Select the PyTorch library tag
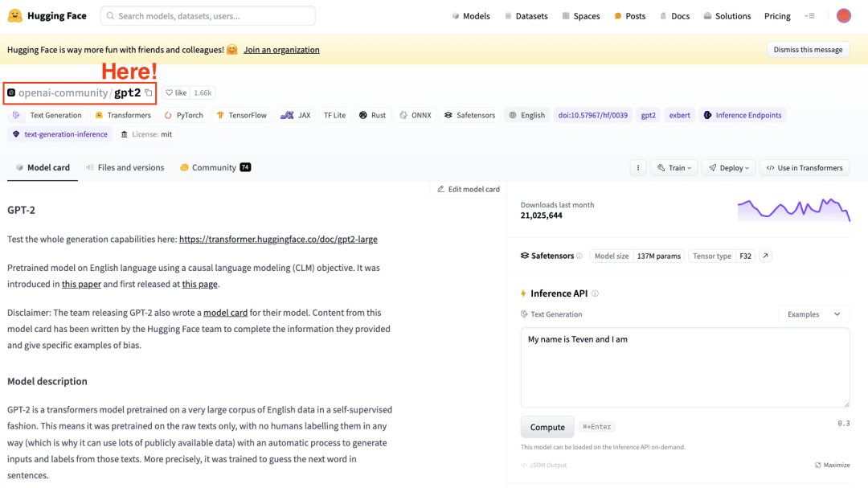Image resolution: width=868 pixels, height=488 pixels. click(x=184, y=115)
